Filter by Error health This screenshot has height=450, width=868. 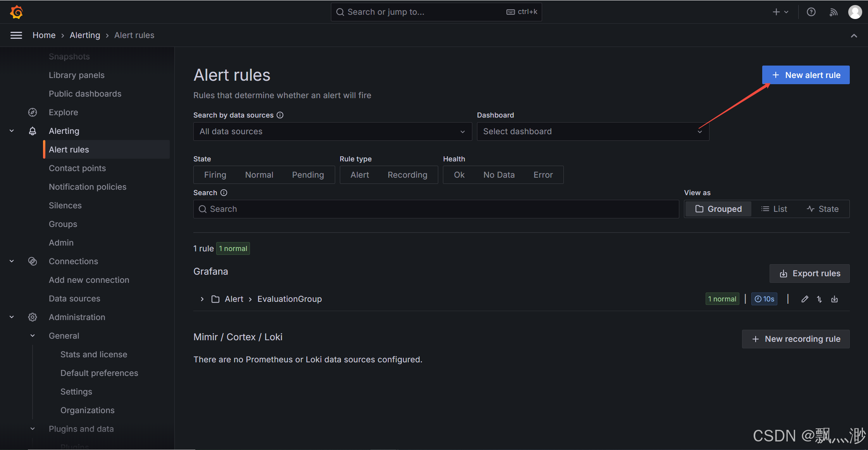pos(543,175)
